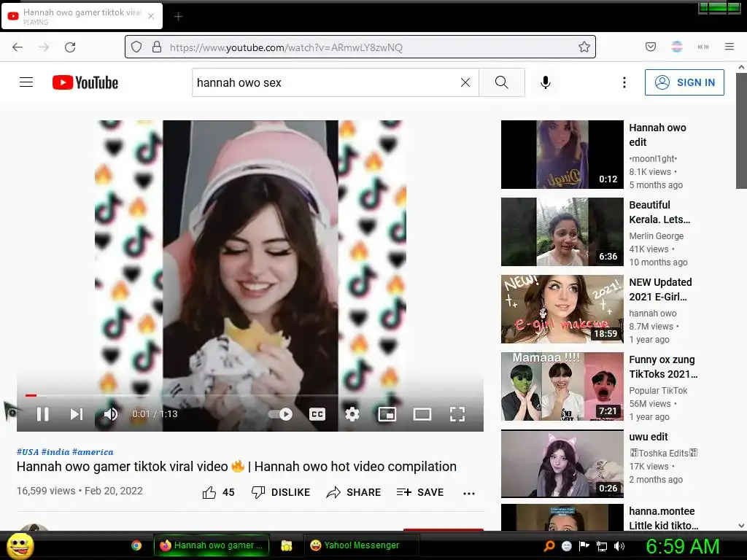Viewport: 747px width, 560px height.
Task: Open the YouTube guide hamburger menu
Action: coord(26,82)
